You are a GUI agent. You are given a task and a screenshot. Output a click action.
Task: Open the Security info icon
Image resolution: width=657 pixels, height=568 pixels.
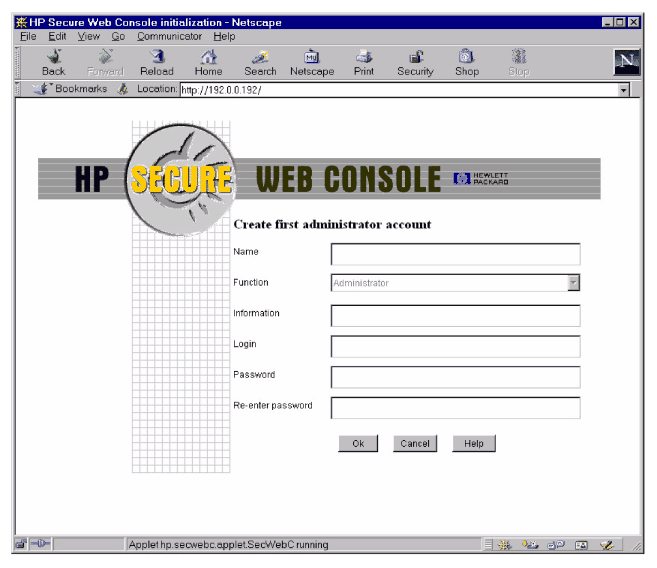(x=416, y=56)
